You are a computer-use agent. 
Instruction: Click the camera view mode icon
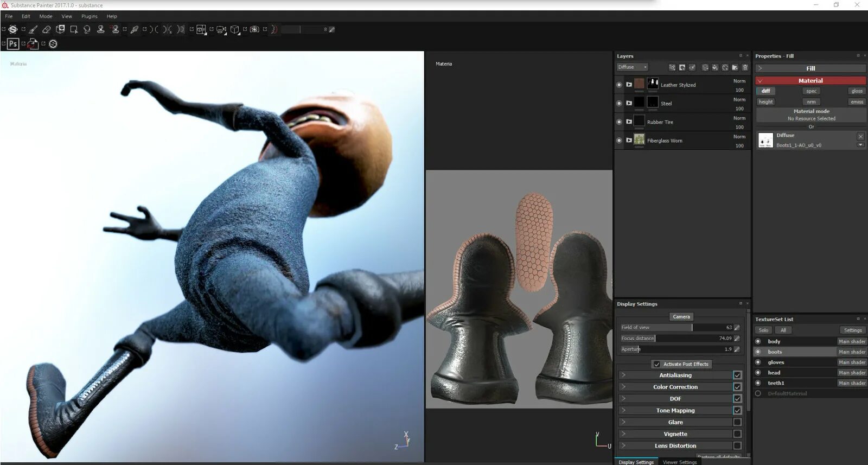tap(221, 29)
